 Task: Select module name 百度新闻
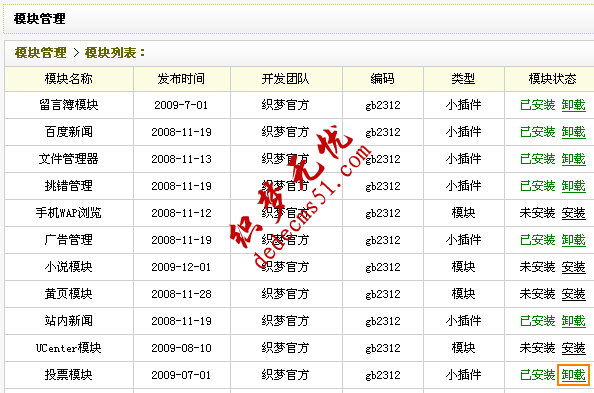pyautogui.click(x=69, y=132)
